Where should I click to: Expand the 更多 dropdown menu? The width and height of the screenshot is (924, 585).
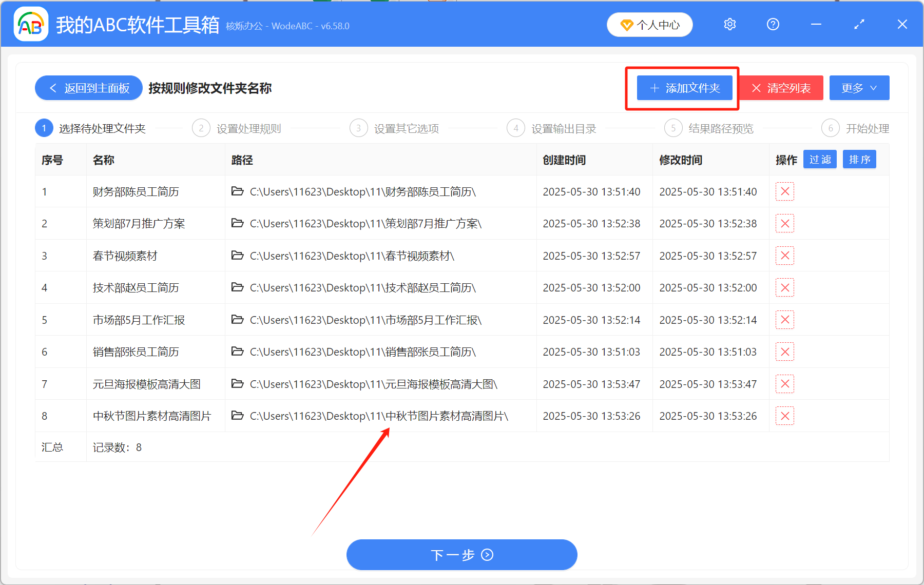tap(859, 88)
